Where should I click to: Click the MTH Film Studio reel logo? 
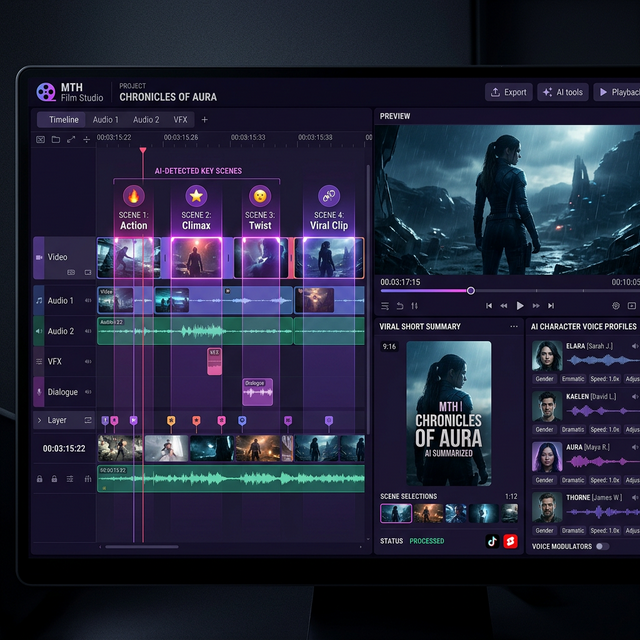[x=46, y=92]
